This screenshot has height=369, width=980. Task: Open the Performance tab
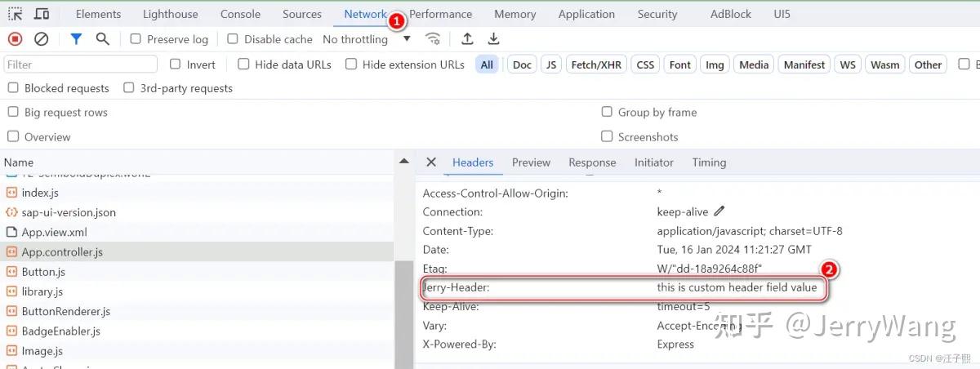tap(440, 14)
